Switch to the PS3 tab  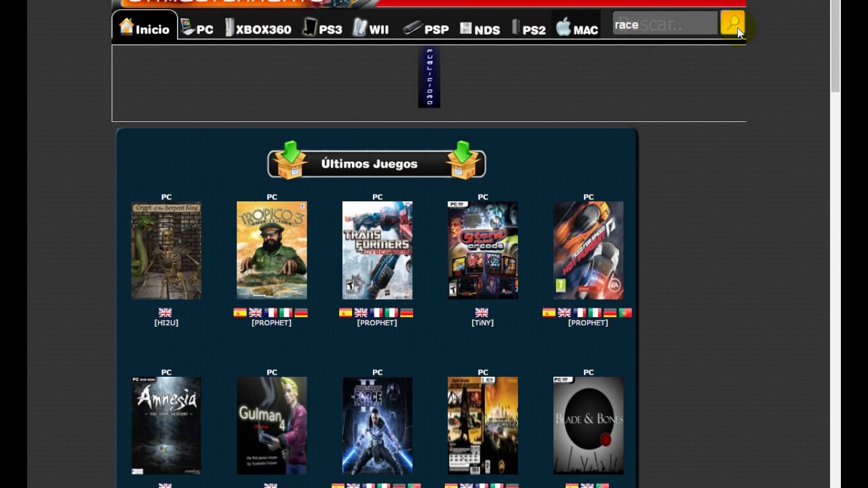pyautogui.click(x=323, y=28)
